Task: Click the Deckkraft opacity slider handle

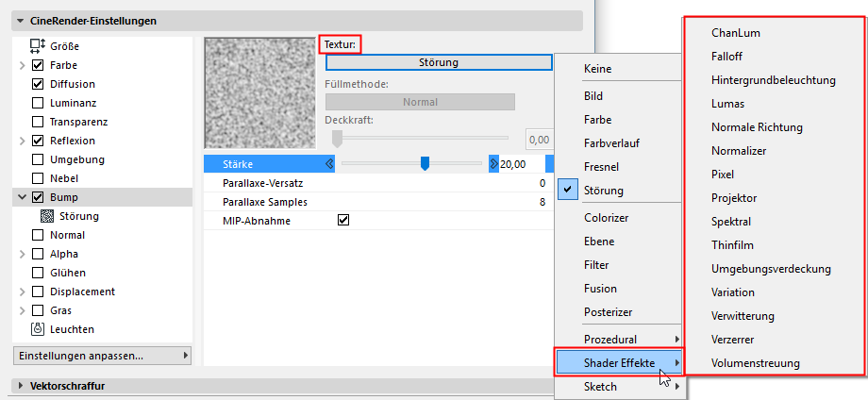Action: click(x=337, y=140)
